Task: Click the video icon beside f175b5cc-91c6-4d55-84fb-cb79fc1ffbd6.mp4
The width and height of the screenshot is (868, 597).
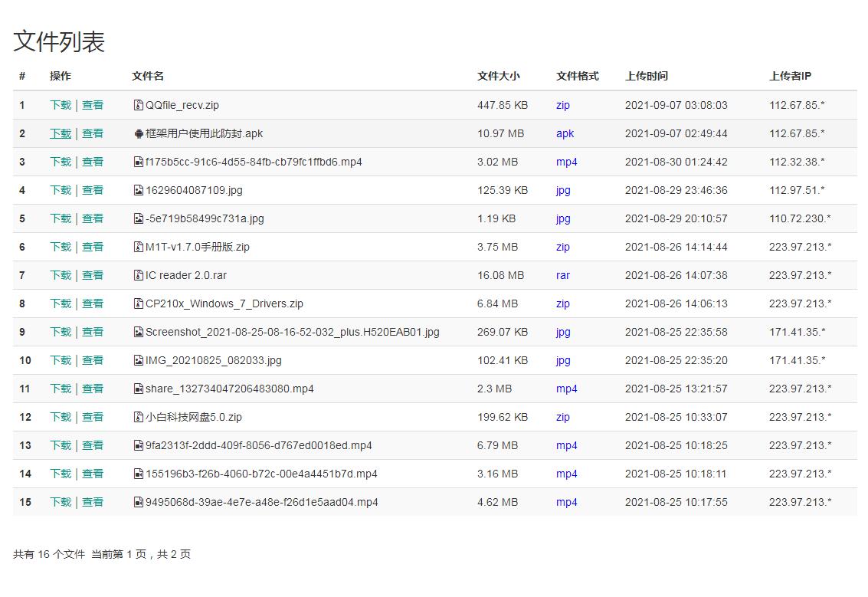Action: coord(139,162)
